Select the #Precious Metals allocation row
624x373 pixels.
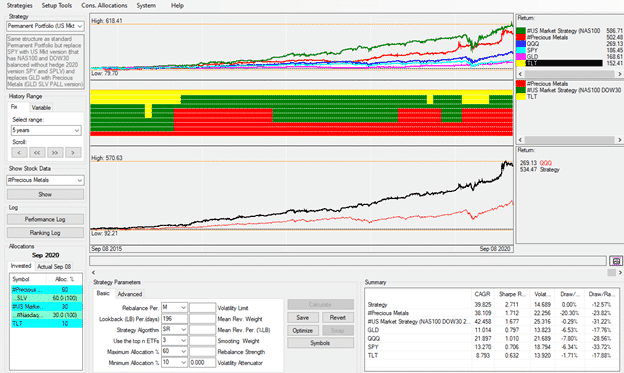coord(47,290)
